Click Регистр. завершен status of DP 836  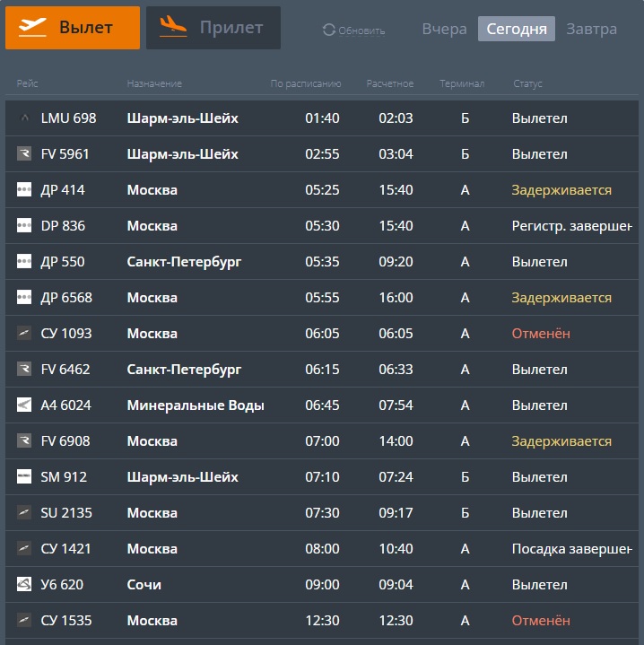(572, 226)
